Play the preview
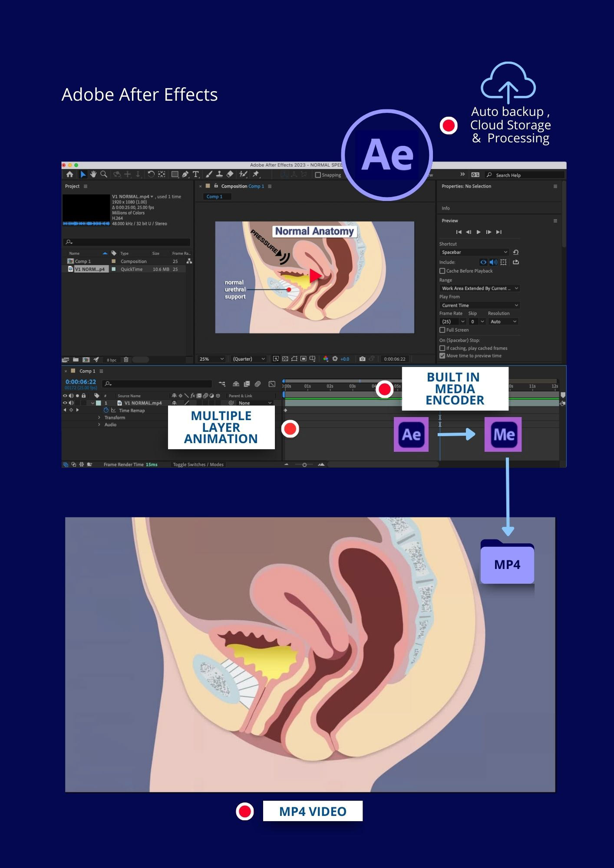This screenshot has width=614, height=868. (x=479, y=232)
